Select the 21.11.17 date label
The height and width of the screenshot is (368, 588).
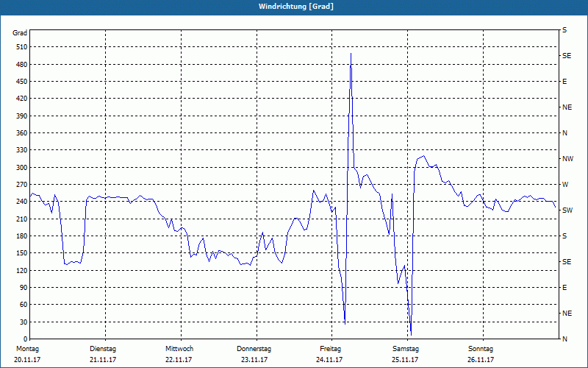pos(103,360)
